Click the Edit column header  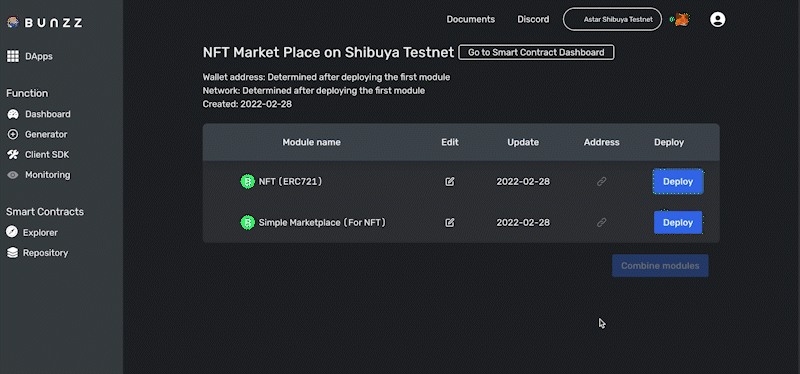click(449, 142)
